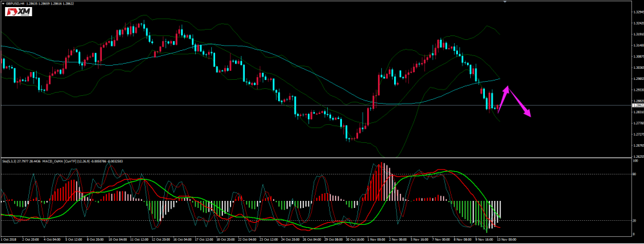Click the '1 Nov 00:00' time axis label
This screenshot has width=644, height=244.
pos(376,239)
